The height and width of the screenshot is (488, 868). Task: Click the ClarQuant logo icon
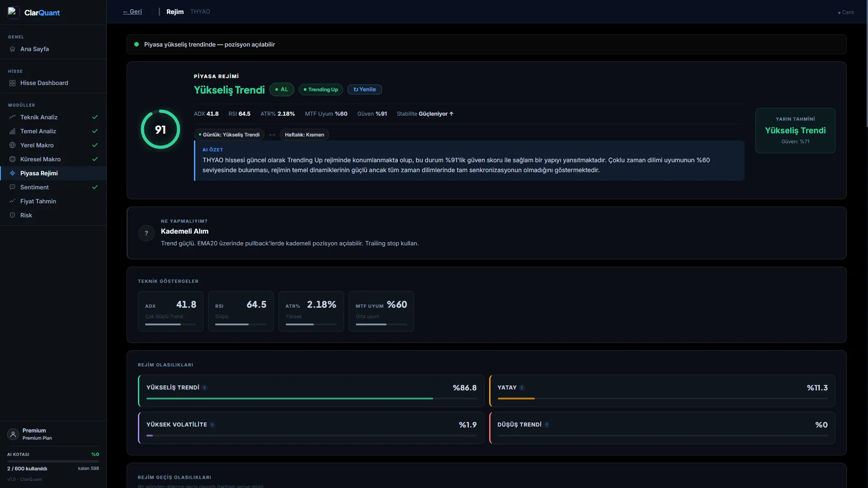[x=13, y=12]
